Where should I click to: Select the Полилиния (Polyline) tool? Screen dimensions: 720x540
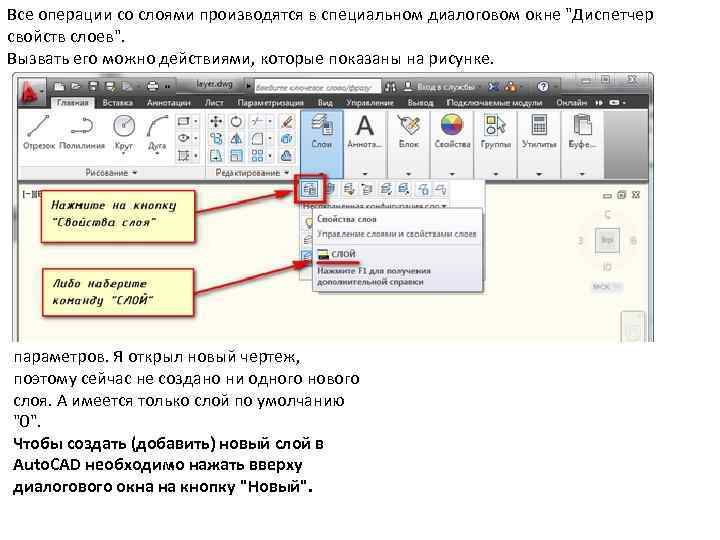point(82,132)
